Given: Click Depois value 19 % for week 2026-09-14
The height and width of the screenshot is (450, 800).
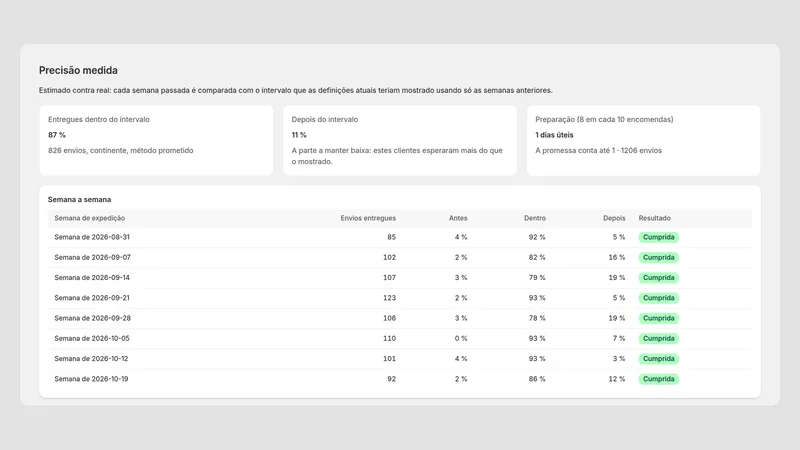Looking at the screenshot, I should click(x=616, y=278).
